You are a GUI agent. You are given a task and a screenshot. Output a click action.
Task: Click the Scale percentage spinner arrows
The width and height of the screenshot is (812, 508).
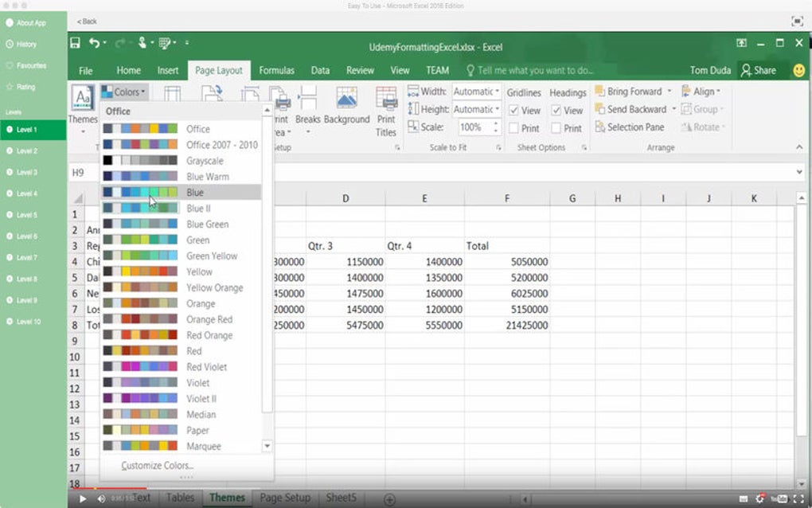pyautogui.click(x=496, y=127)
